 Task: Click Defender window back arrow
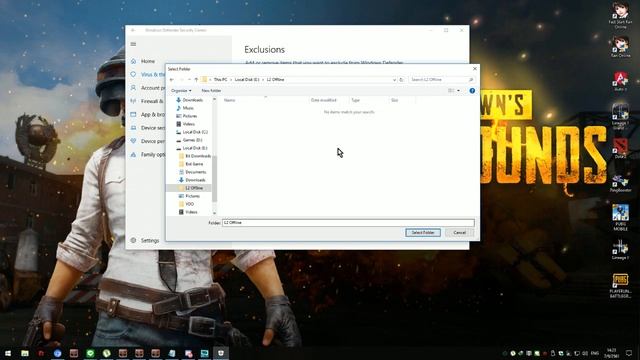point(133,30)
